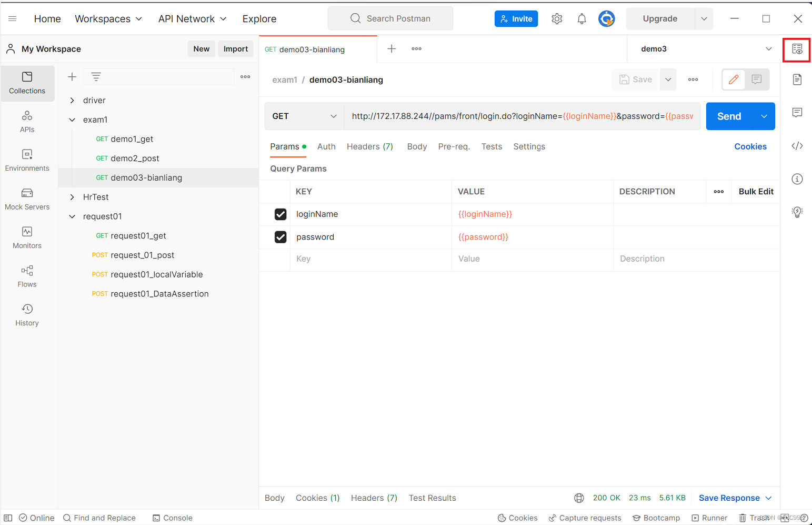This screenshot has width=812, height=525.
Task: Show the code snippet panel
Action: tap(797, 146)
